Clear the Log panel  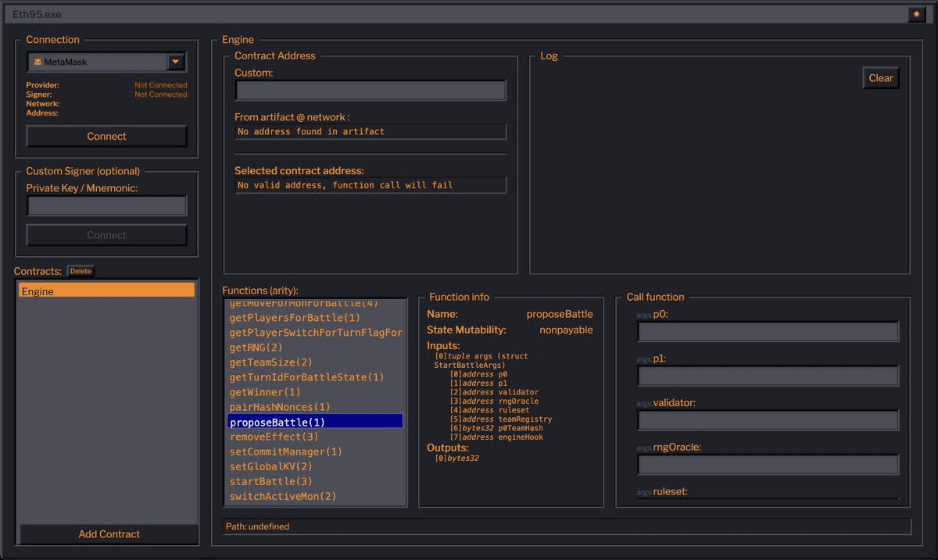click(881, 78)
